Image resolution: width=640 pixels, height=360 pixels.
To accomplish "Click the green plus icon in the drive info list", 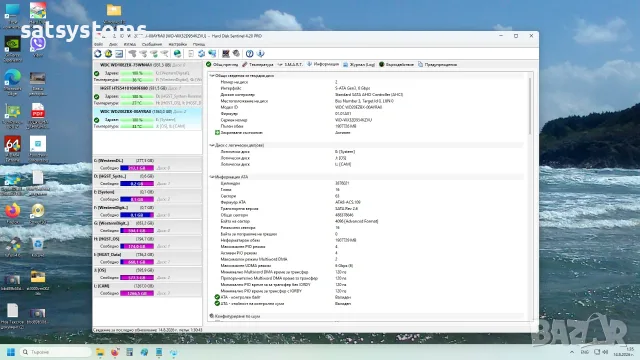I will (x=217, y=132).
